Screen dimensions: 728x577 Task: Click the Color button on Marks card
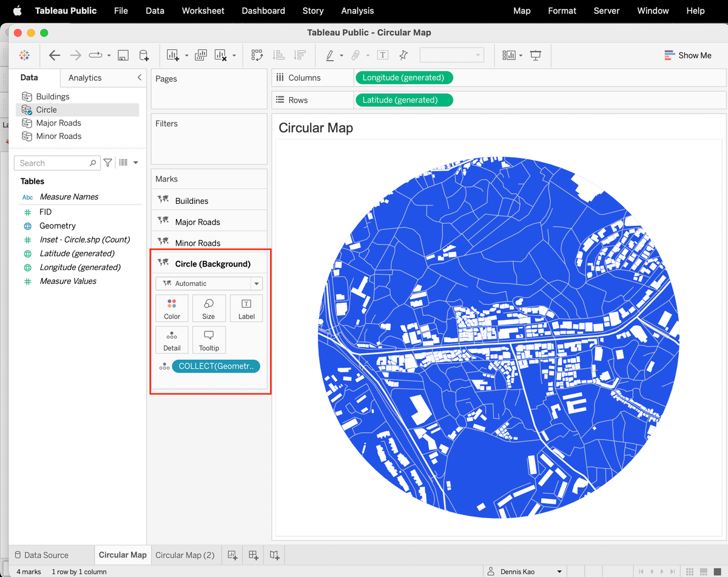pos(172,308)
